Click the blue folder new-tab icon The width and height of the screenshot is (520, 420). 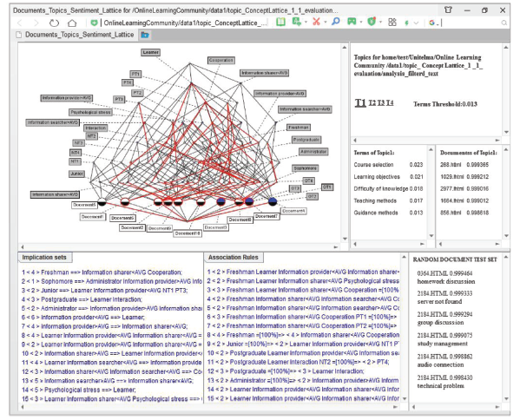[145, 35]
